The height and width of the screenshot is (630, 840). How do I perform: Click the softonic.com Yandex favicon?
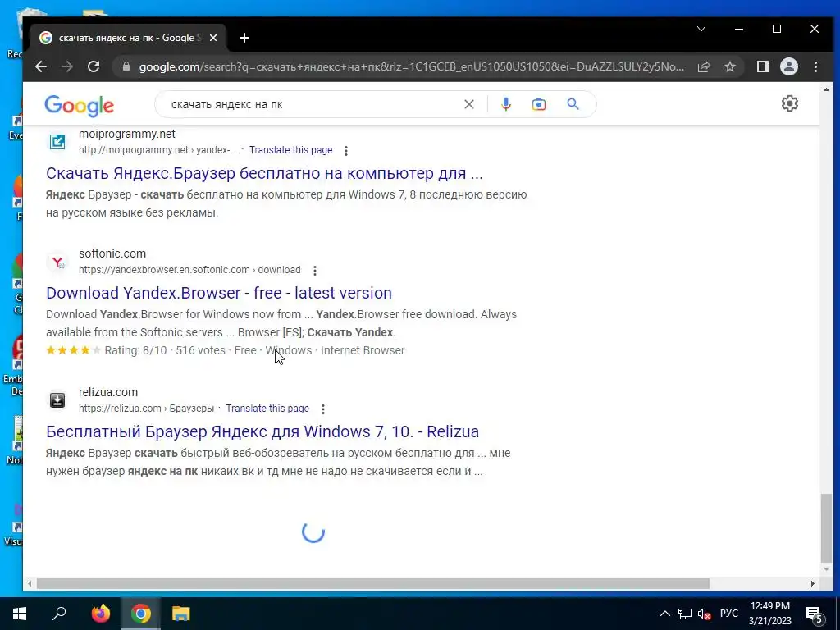(57, 262)
